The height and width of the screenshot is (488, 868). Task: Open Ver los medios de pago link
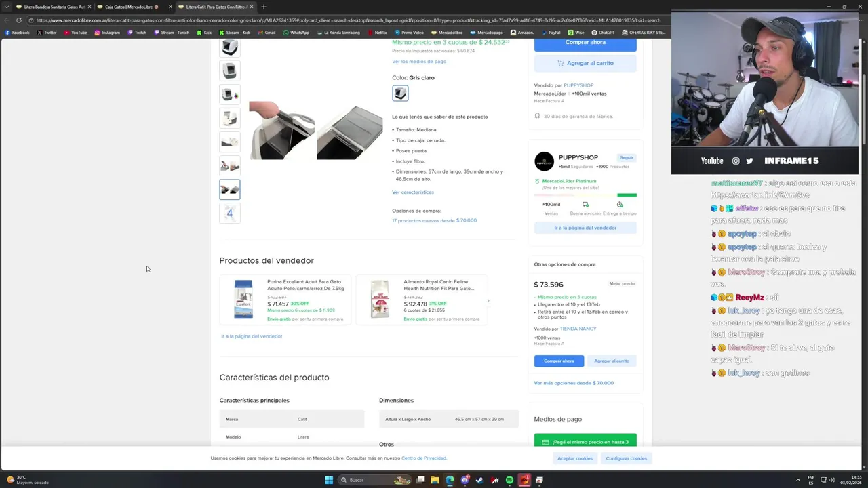pos(419,61)
